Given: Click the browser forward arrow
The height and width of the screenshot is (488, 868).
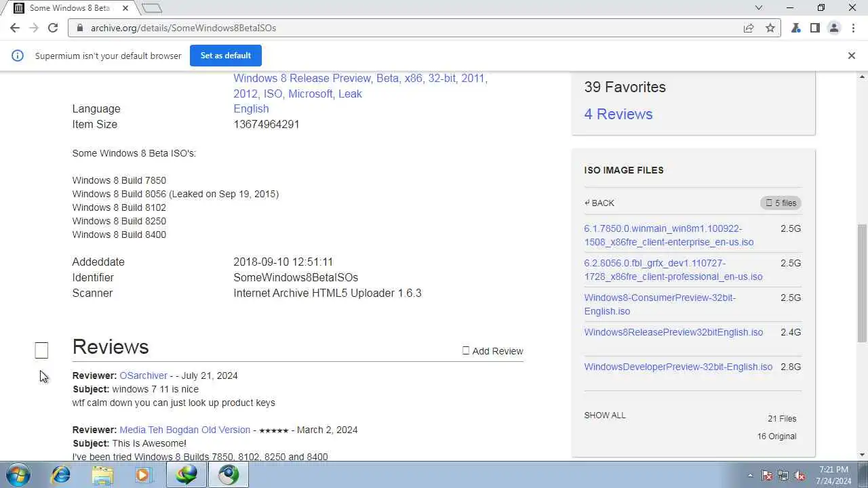Looking at the screenshot, I should pos(34,28).
